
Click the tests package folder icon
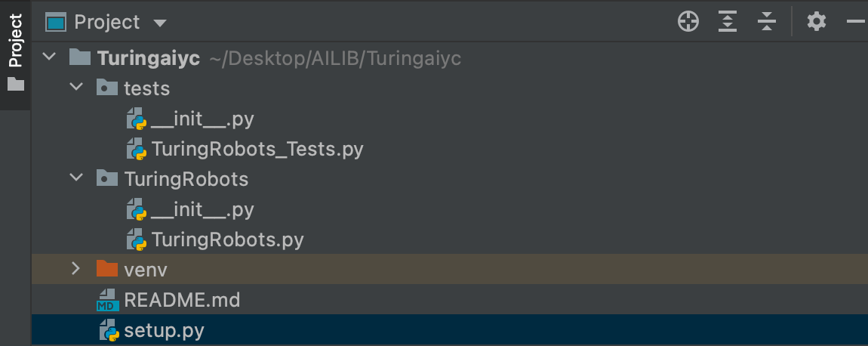pos(107,88)
